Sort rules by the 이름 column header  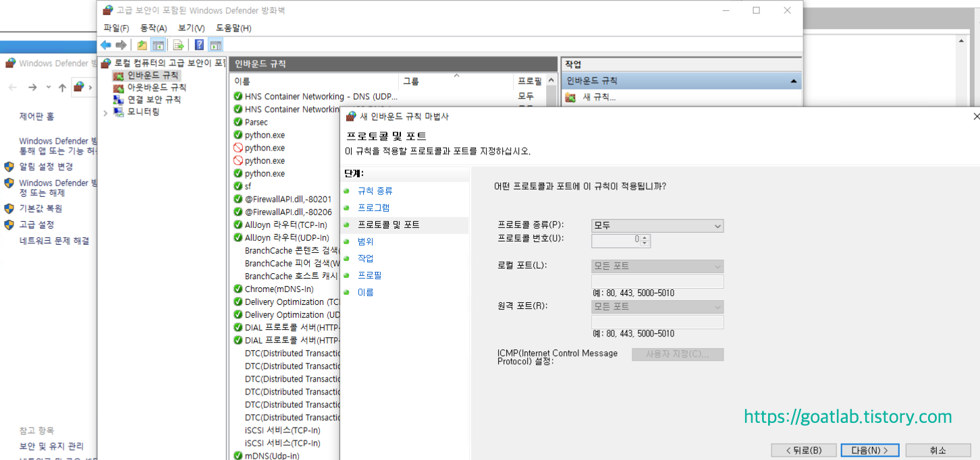[314, 81]
